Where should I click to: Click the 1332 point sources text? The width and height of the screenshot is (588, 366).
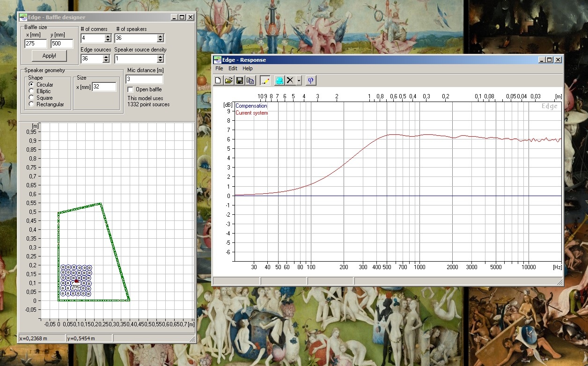(148, 104)
